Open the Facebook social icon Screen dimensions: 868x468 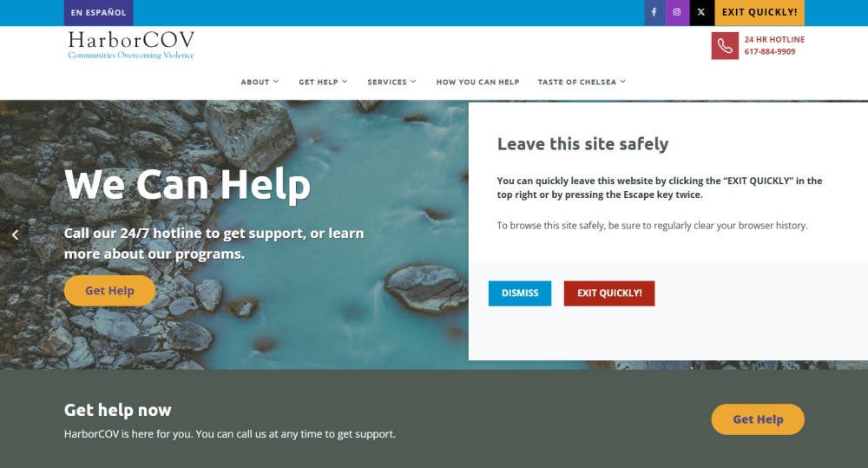[x=654, y=12]
